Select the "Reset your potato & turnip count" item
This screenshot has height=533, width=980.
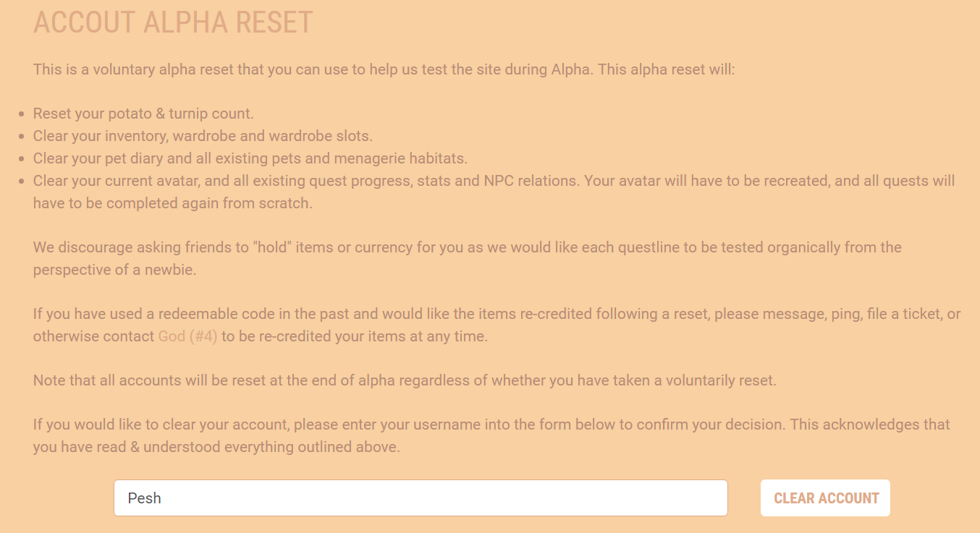(143, 114)
